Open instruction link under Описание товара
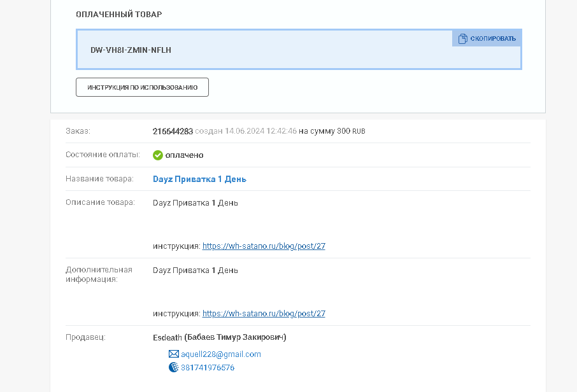Image resolution: width=577 pixels, height=392 pixels. [x=264, y=246]
